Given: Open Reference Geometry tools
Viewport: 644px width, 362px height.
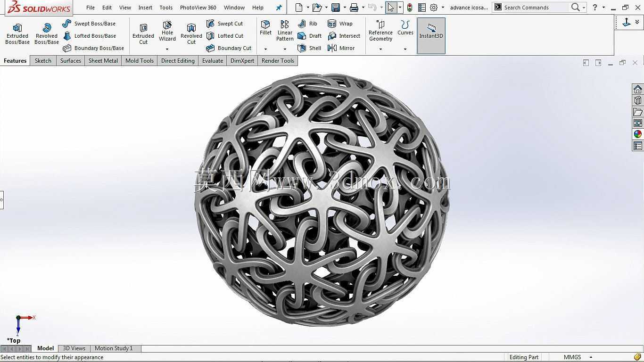Looking at the screenshot, I should [380, 31].
